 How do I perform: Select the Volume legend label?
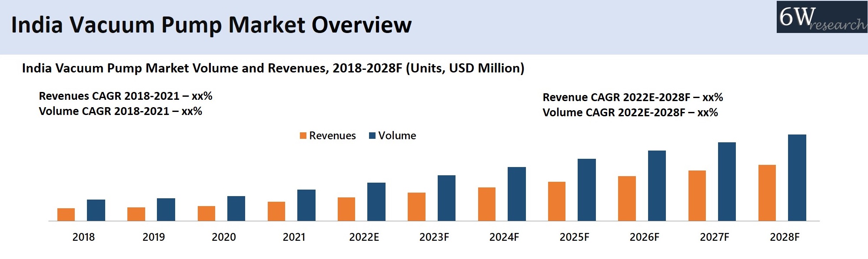click(397, 136)
